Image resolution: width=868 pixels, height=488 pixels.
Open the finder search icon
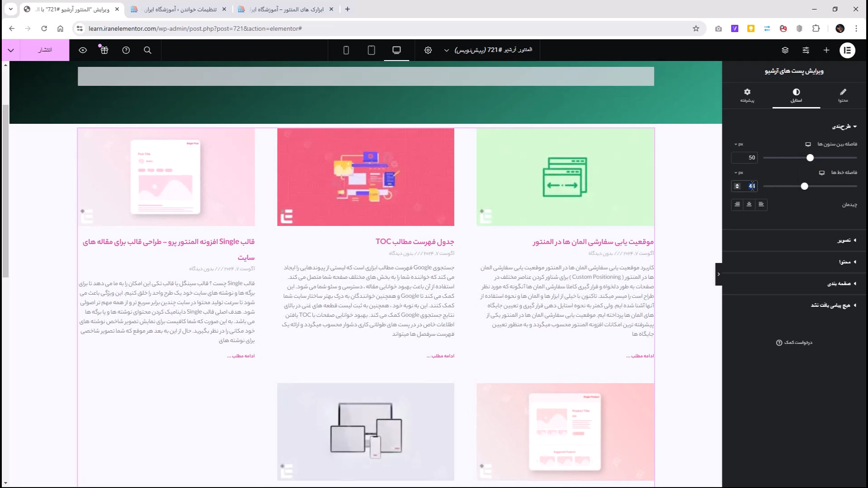click(x=147, y=50)
